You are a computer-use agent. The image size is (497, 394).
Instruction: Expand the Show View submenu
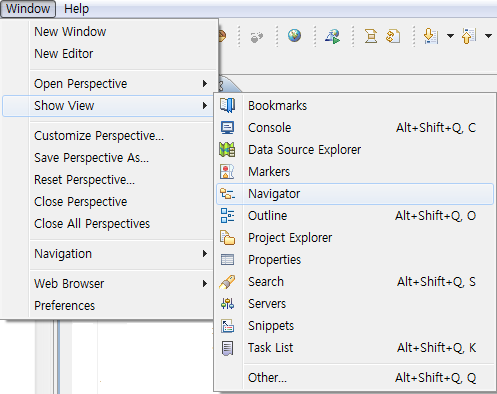(x=108, y=106)
